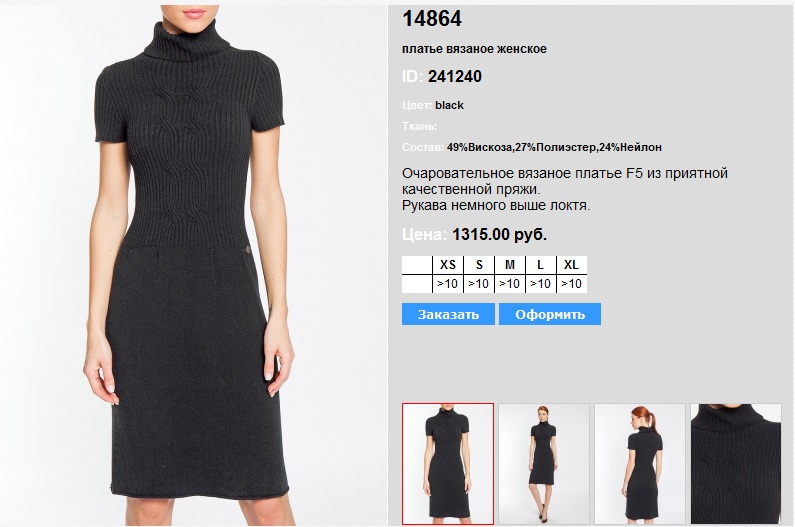This screenshot has height=527, width=795.
Task: Choose size M in size table
Action: tap(510, 265)
